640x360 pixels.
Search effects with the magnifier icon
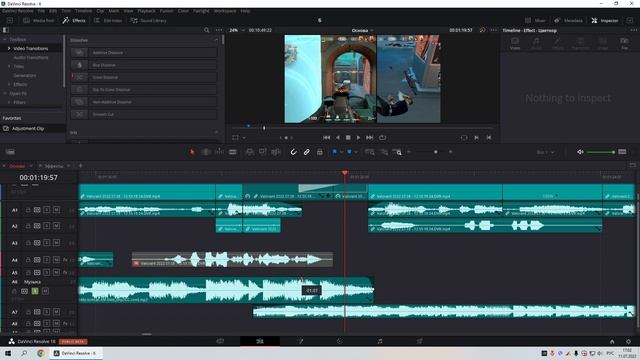207,30
